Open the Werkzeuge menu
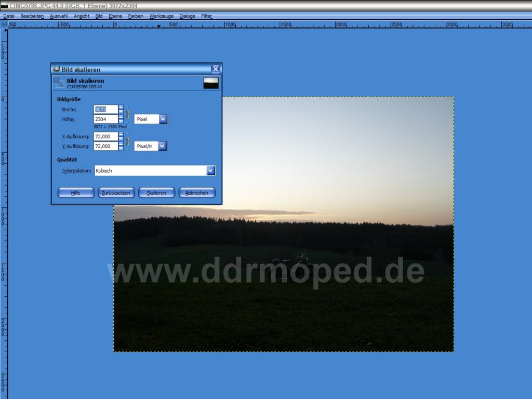Viewport: 532px width, 399px height. click(162, 16)
